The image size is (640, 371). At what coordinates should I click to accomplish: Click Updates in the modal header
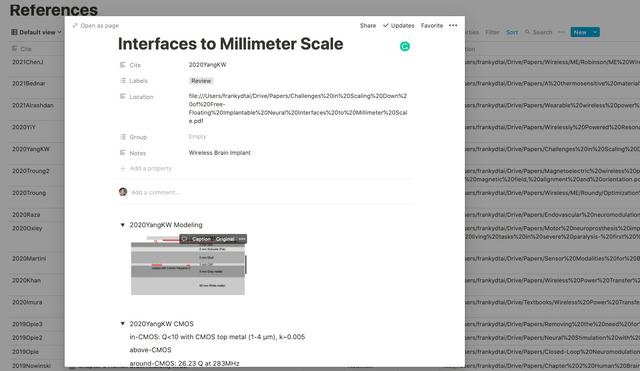pos(399,25)
